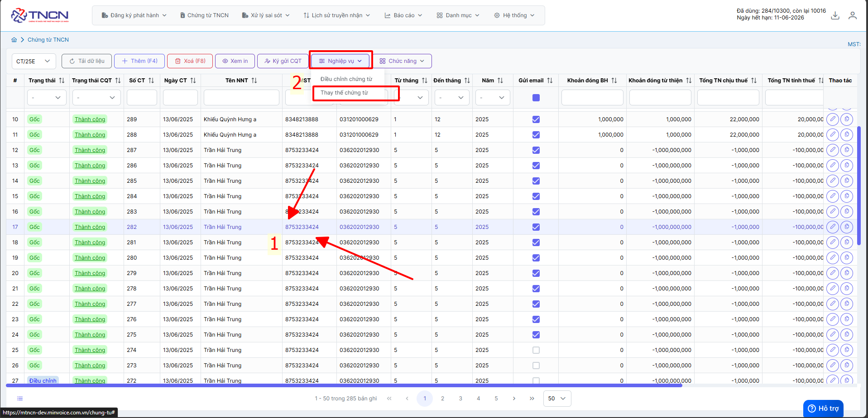868x418 pixels.
Task: Uncheck Gửi email for certificate 283
Action: (x=536, y=212)
